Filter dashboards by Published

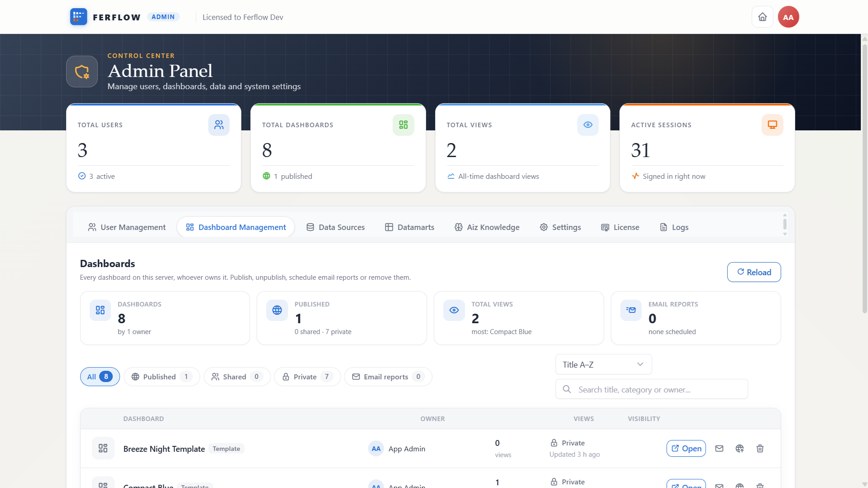coord(162,377)
